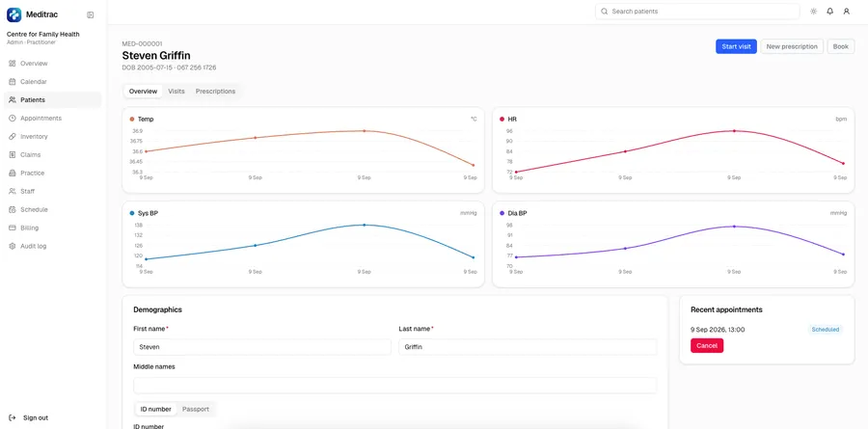Click the Scheduled status badge
868x429 pixels.
point(825,330)
